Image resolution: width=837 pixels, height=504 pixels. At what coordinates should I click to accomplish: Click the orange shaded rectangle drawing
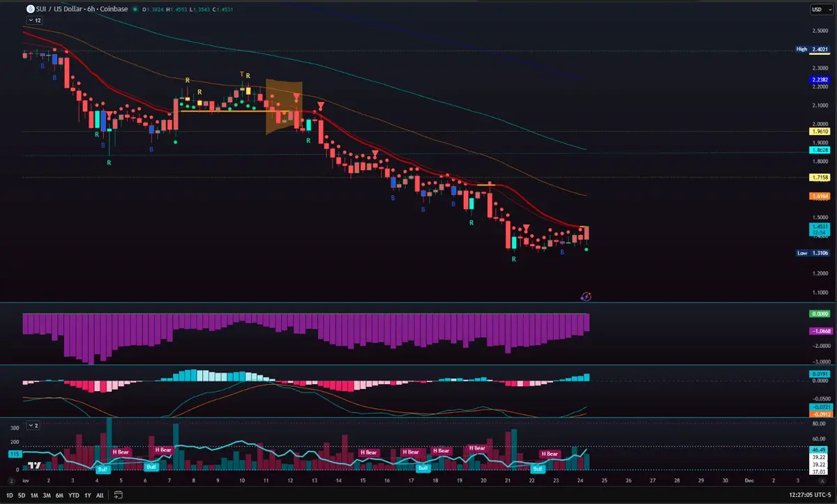point(283,106)
